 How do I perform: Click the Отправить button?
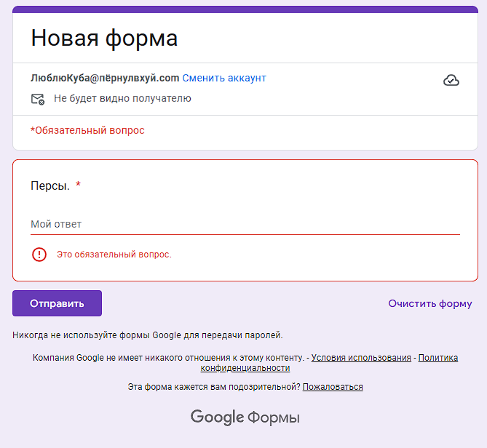click(58, 303)
